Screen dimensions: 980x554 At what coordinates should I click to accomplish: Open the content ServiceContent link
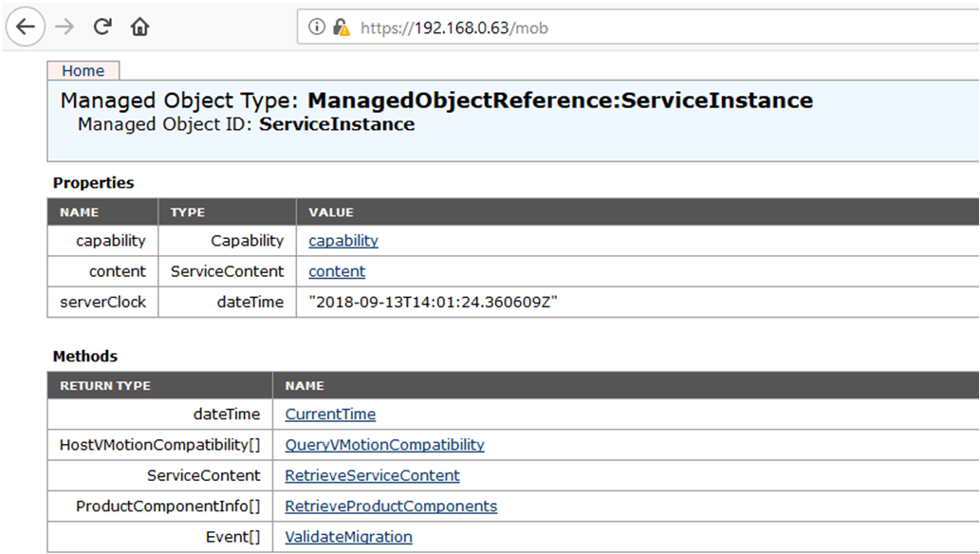pyautogui.click(x=337, y=271)
